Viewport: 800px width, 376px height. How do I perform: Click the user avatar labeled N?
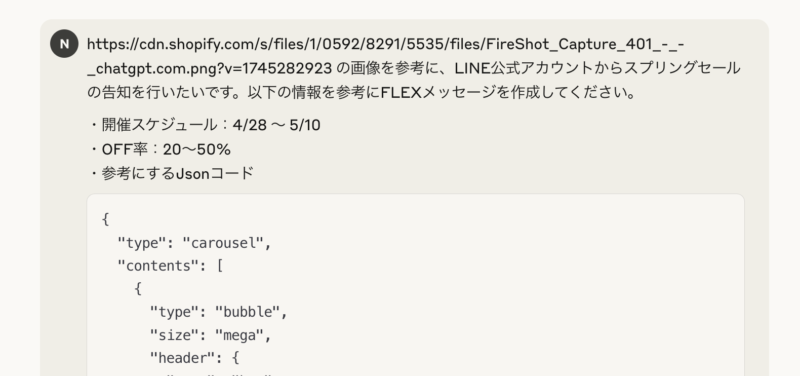pos(64,44)
